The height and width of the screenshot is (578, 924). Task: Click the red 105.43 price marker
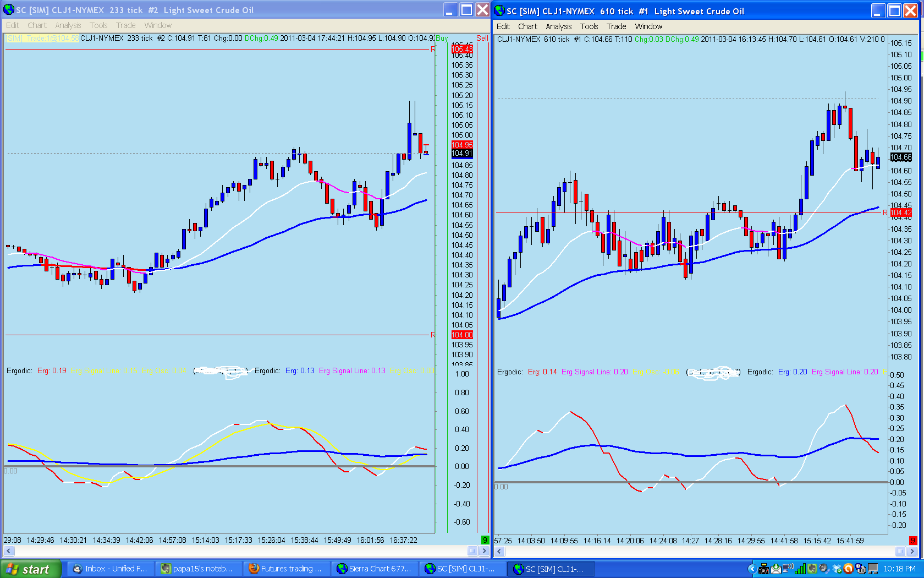461,49
